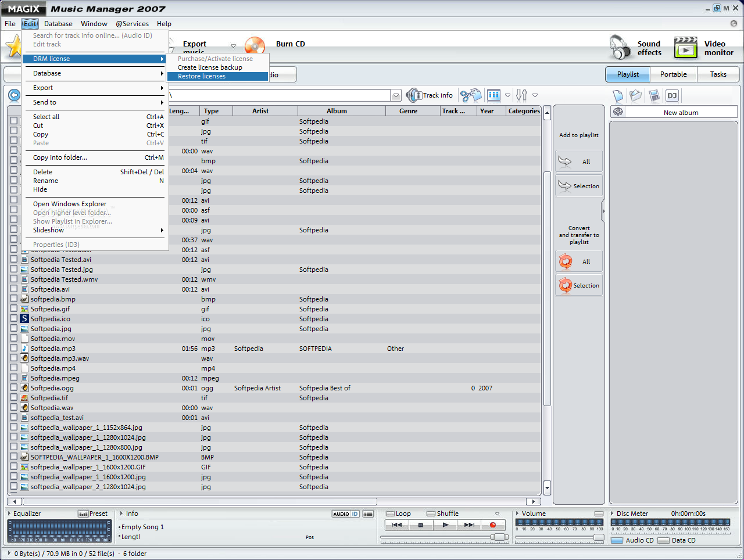Click the scissors cut-file icon

[x=470, y=95]
